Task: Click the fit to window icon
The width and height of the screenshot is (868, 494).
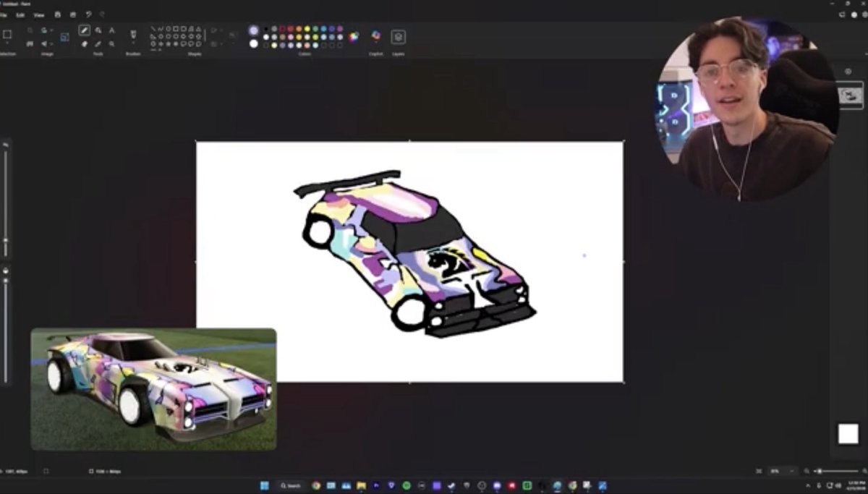Action: click(x=759, y=471)
